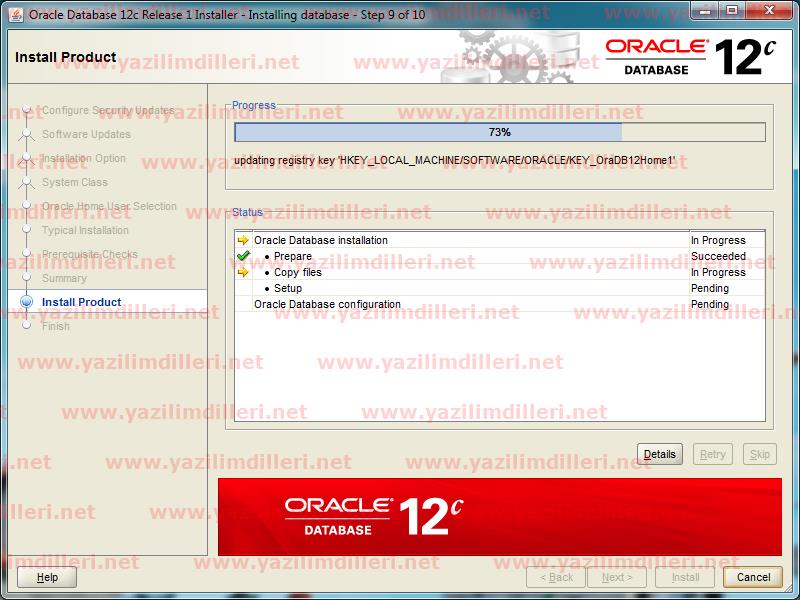Click the Finish step bullet in sidebar
This screenshot has height=600, width=800.
27,326
